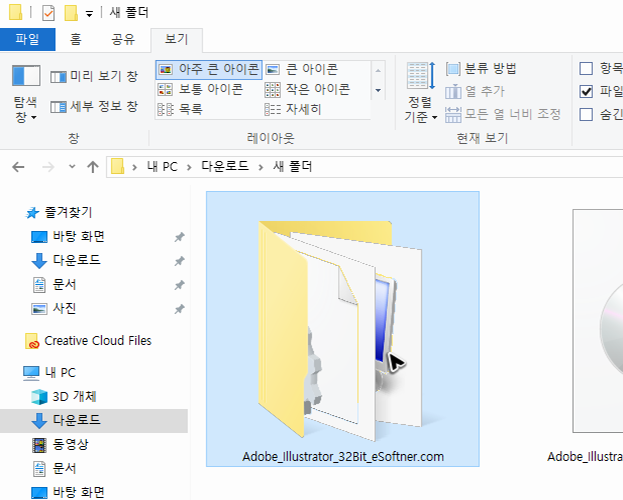Expand the layout gallery down arrow
623x500 pixels.
tap(378, 91)
